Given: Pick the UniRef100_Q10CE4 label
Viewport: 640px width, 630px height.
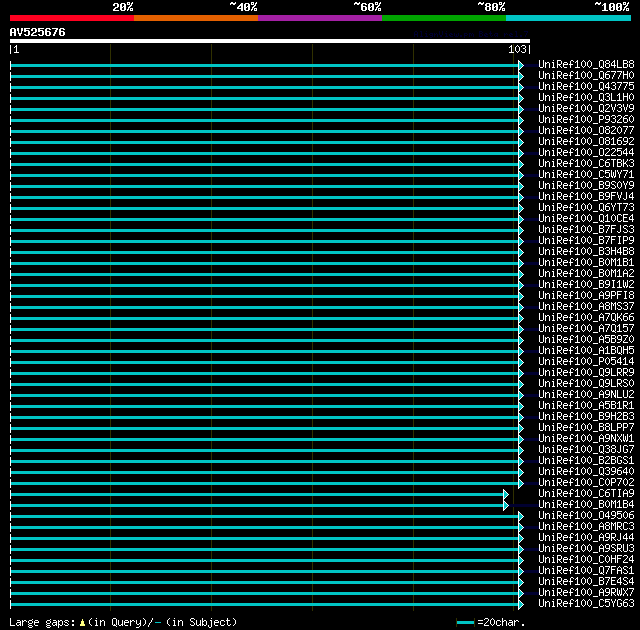Looking at the screenshot, I should [586, 219].
